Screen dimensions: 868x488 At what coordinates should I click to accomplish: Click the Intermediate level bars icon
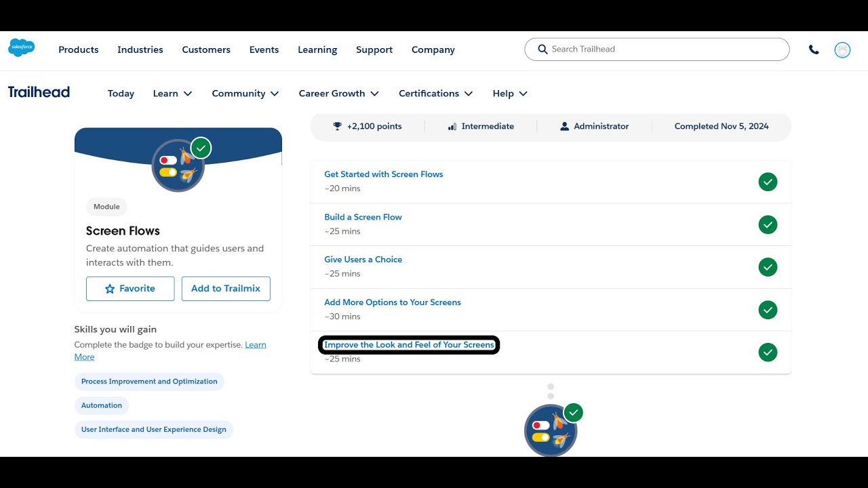pyautogui.click(x=452, y=126)
